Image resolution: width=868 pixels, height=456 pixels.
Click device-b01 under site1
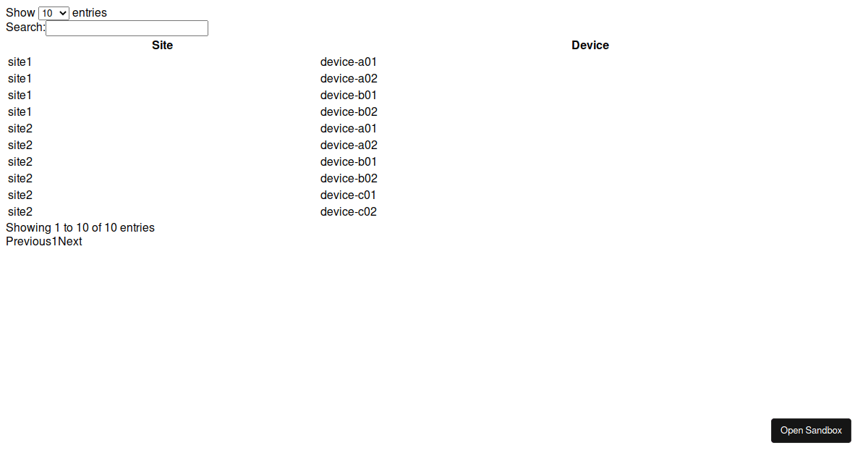[x=349, y=96]
